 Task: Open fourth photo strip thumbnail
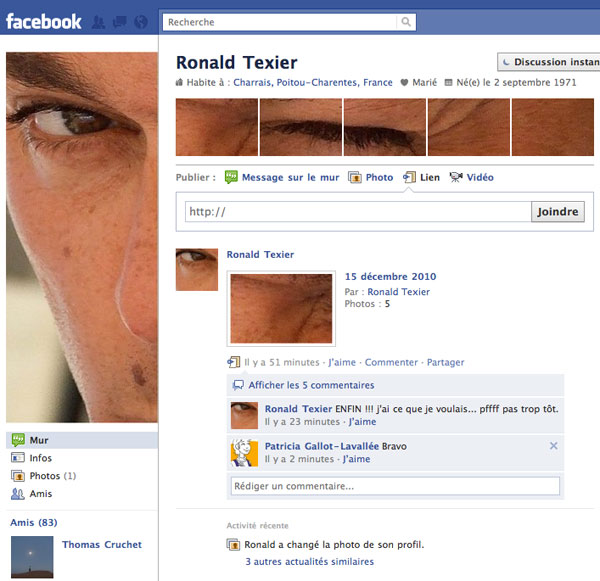(x=469, y=127)
